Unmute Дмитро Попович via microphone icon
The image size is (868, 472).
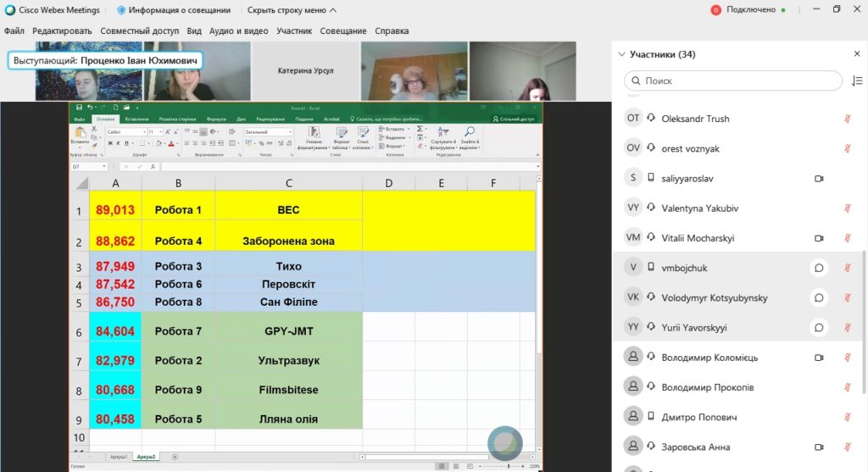click(847, 417)
